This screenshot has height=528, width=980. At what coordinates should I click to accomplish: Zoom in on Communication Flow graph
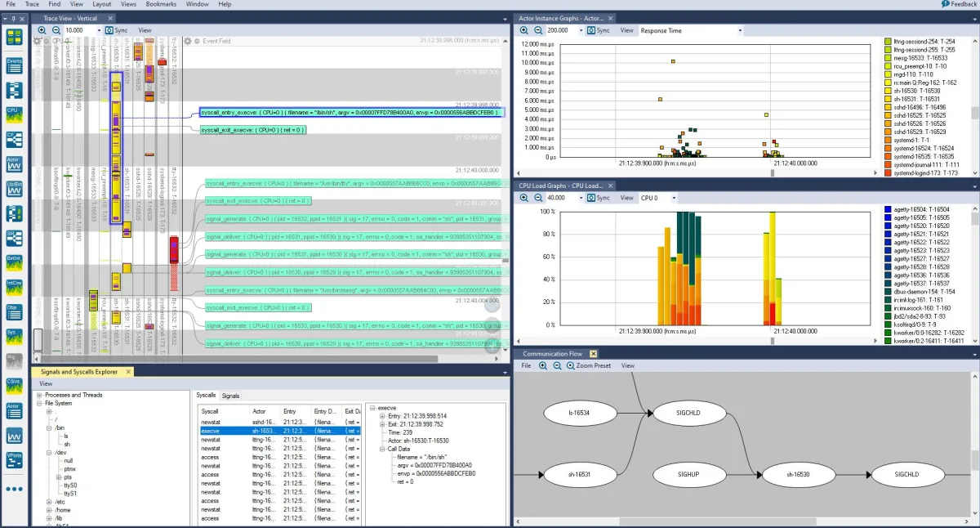(542, 365)
